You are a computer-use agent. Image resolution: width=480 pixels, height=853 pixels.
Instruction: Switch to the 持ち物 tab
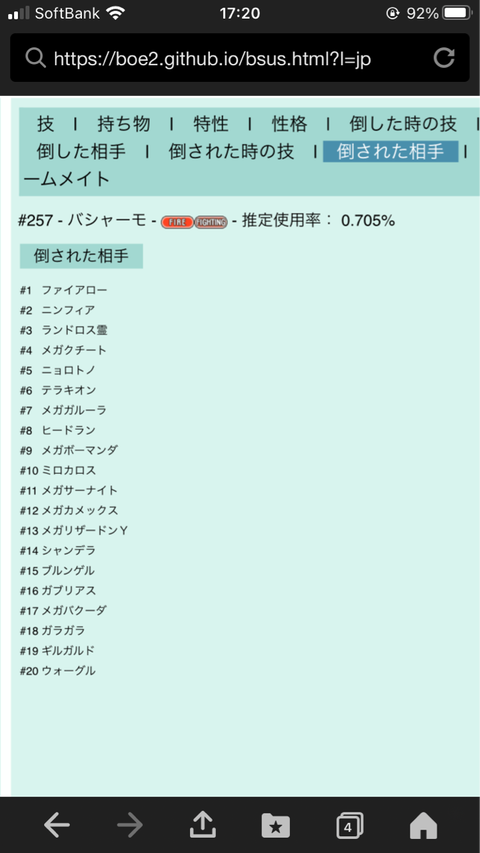124,124
